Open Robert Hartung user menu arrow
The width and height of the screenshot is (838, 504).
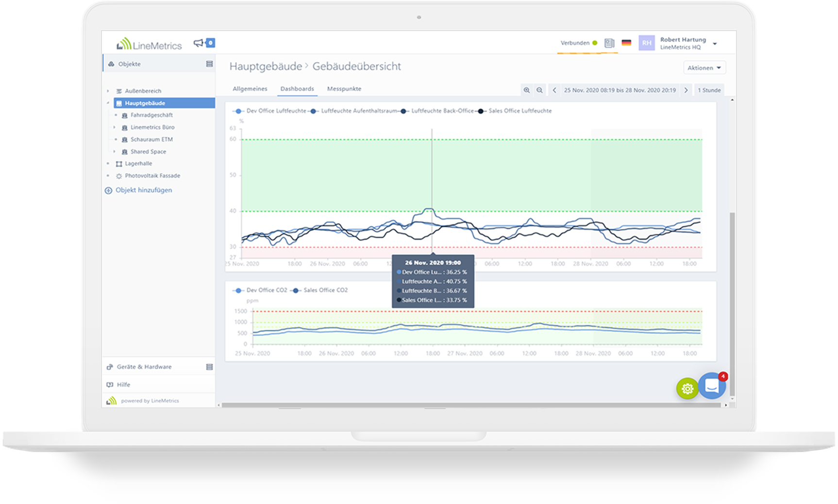click(715, 44)
